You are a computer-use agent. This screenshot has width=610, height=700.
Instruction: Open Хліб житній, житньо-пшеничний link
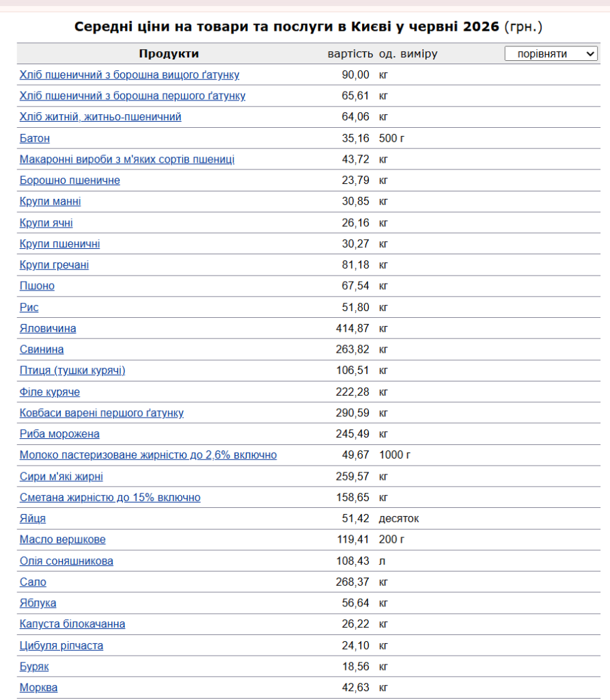(x=100, y=116)
